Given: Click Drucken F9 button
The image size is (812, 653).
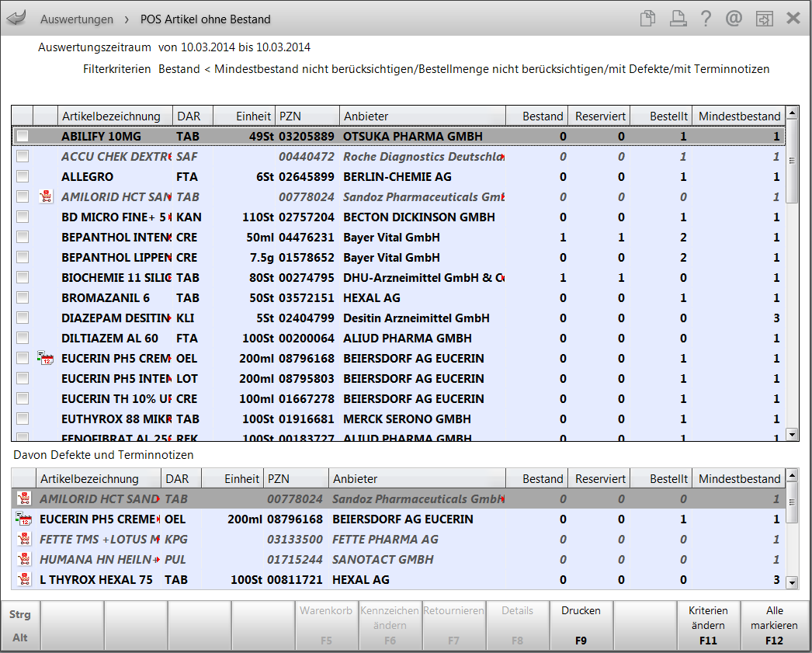Looking at the screenshot, I should (581, 625).
